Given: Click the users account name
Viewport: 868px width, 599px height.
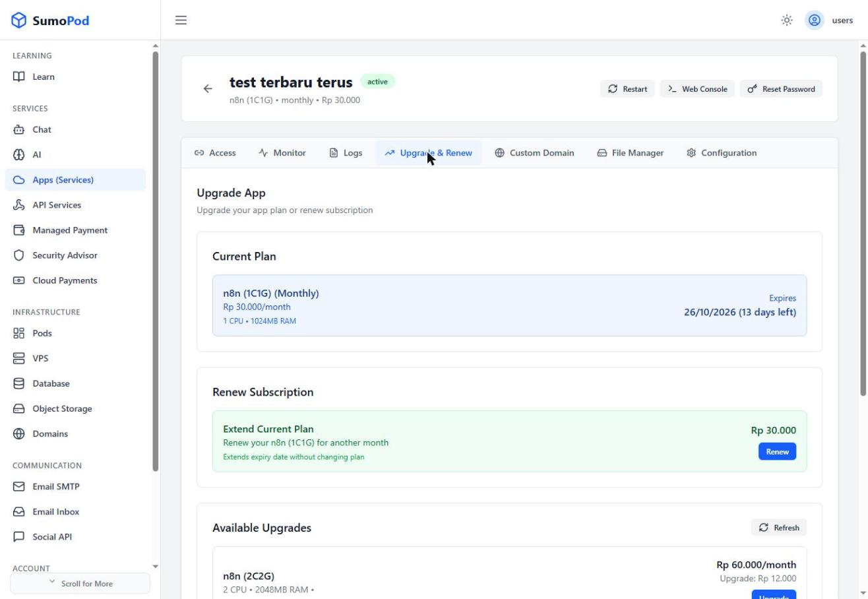Looking at the screenshot, I should tap(842, 20).
